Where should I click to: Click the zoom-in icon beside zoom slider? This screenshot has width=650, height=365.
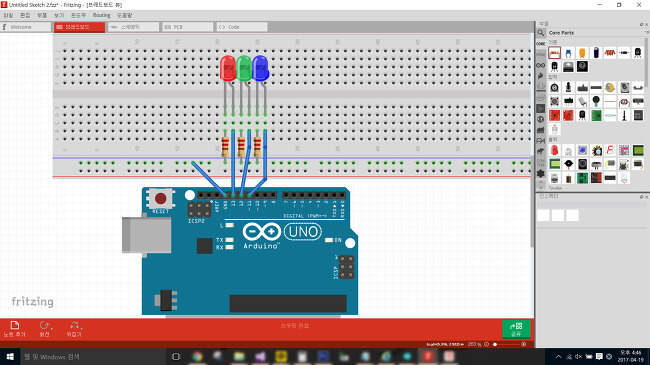pyautogui.click(x=524, y=344)
